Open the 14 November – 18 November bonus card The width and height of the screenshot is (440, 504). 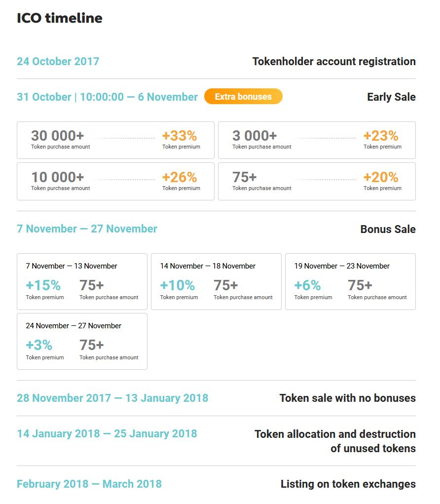(x=216, y=281)
